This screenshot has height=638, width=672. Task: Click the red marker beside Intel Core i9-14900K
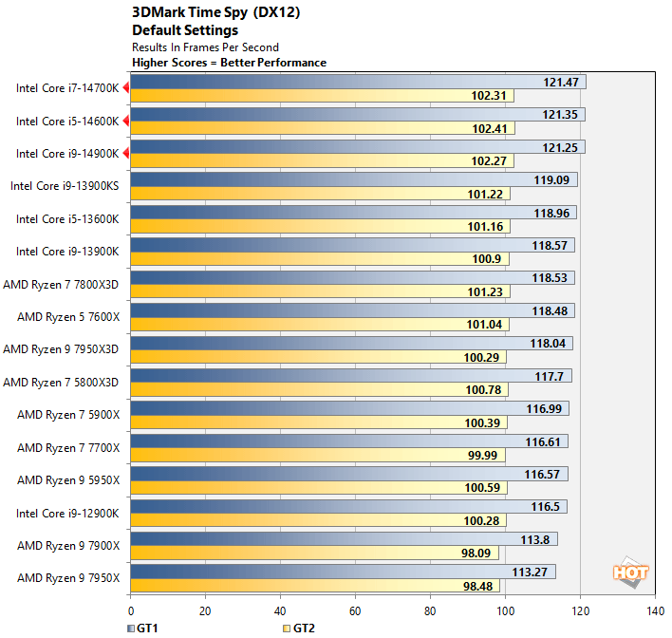(126, 153)
